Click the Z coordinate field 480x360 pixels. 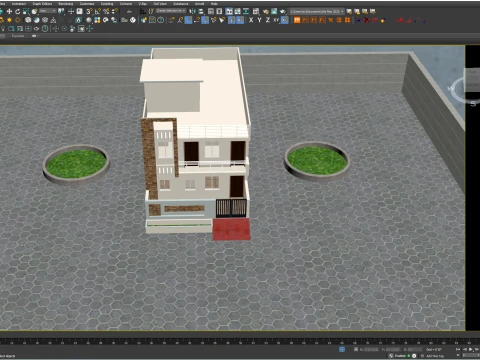[415, 350]
